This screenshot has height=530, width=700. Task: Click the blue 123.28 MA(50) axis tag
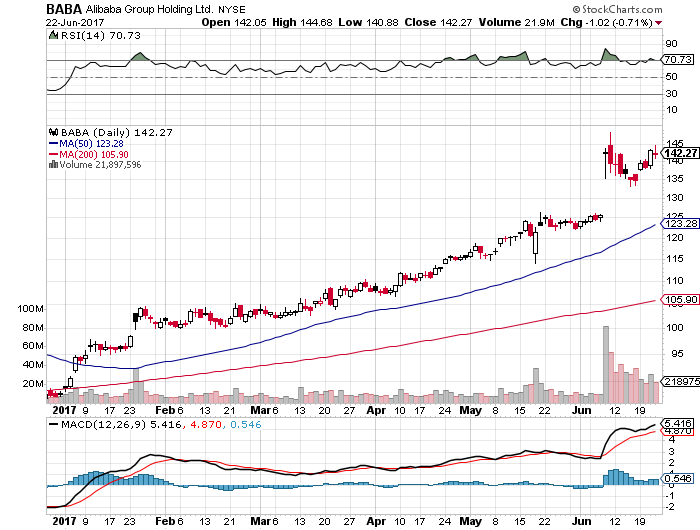point(678,223)
